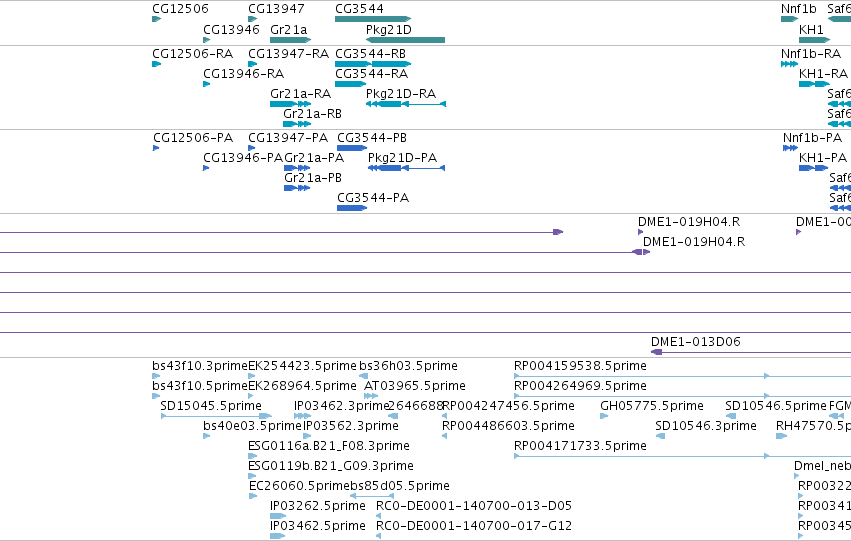851x541 pixels.
Task: Click EST RC0-DE0001-140700-013-D05
Action: [x=379, y=516]
